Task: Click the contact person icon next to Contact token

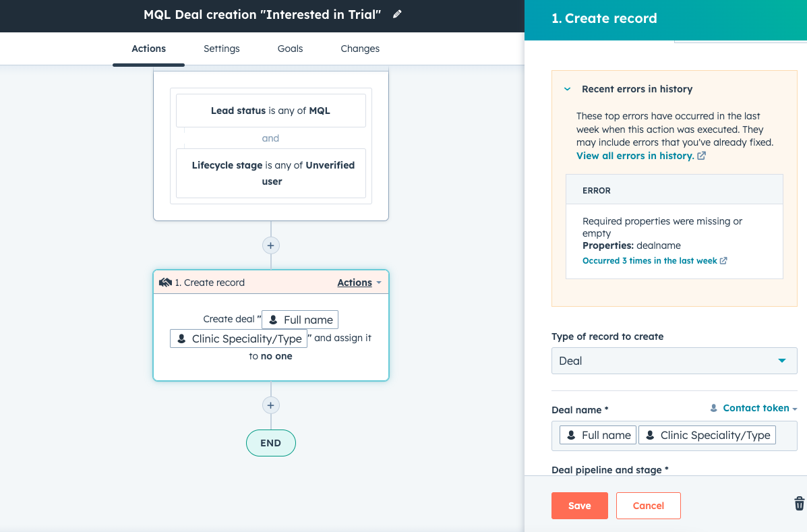Action: point(713,408)
